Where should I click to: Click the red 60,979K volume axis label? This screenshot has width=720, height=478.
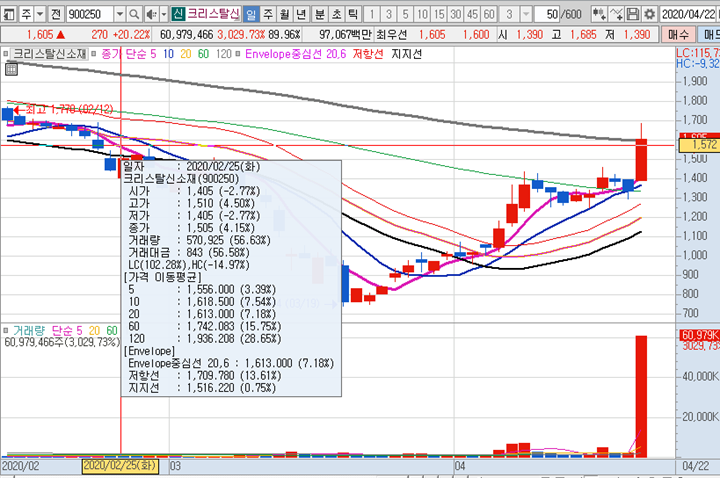699,335
